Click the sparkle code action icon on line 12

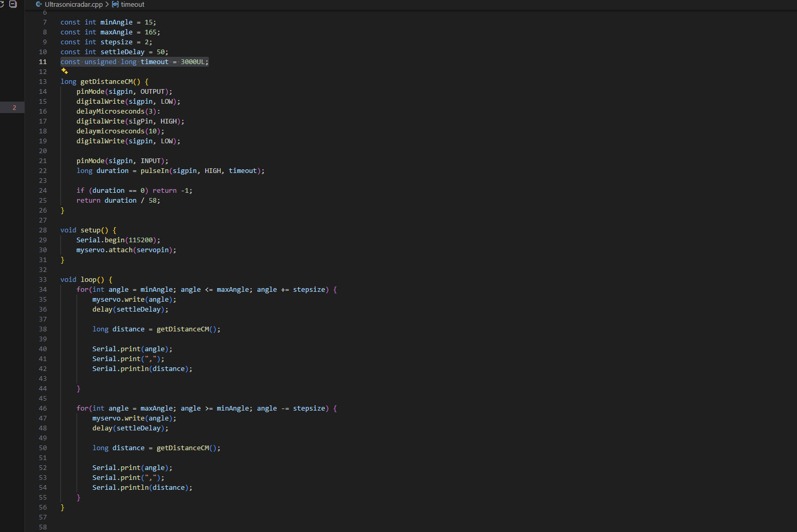pyautogui.click(x=65, y=71)
